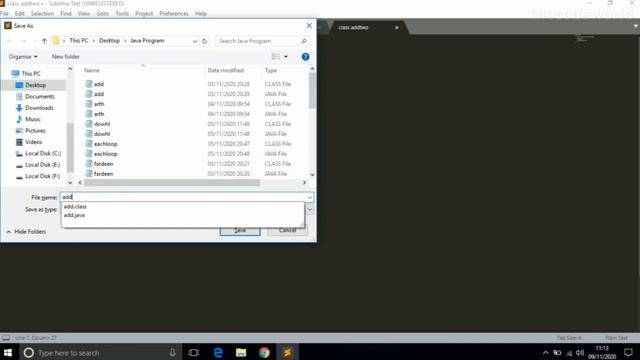Screen dimensions: 640x360
Task: Select This PC in the navigation tree
Action: tap(31, 73)
